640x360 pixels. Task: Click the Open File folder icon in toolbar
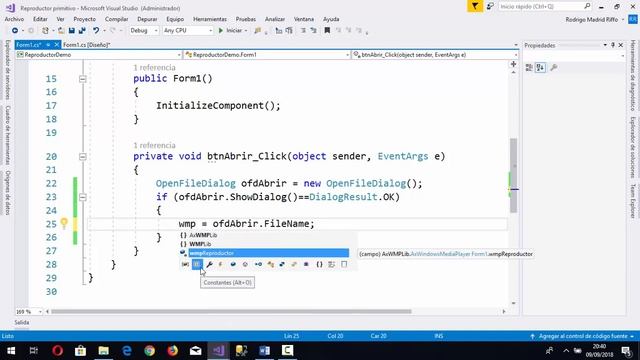61,31
